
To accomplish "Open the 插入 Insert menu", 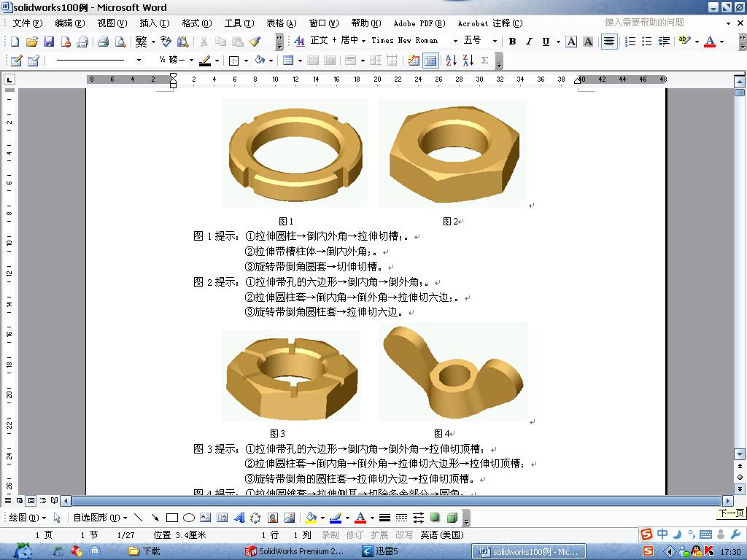I will tap(155, 23).
